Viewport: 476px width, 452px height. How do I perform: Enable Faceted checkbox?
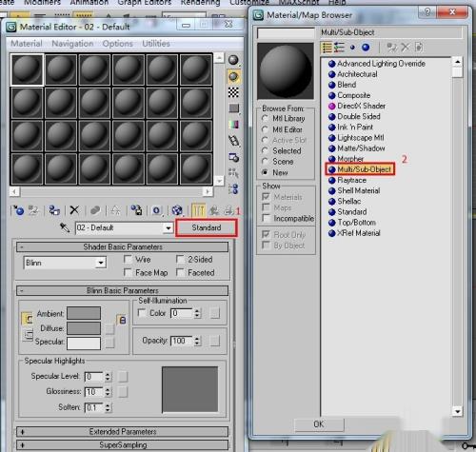180,272
